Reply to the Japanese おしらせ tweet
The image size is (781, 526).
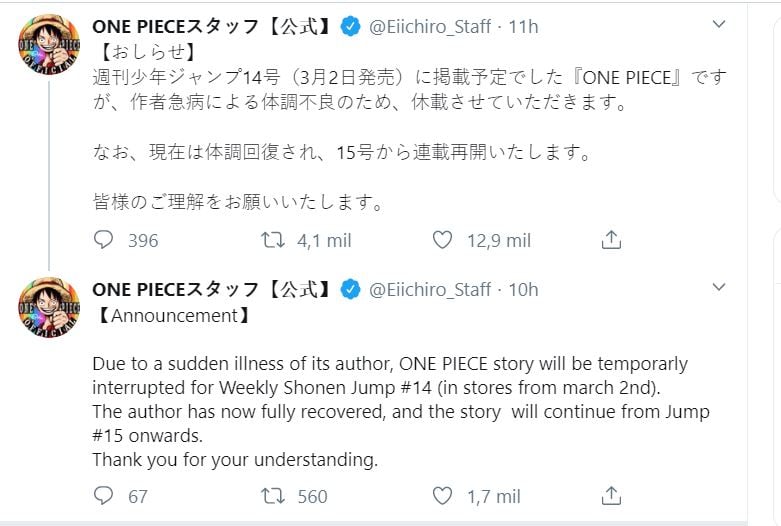click(x=104, y=240)
